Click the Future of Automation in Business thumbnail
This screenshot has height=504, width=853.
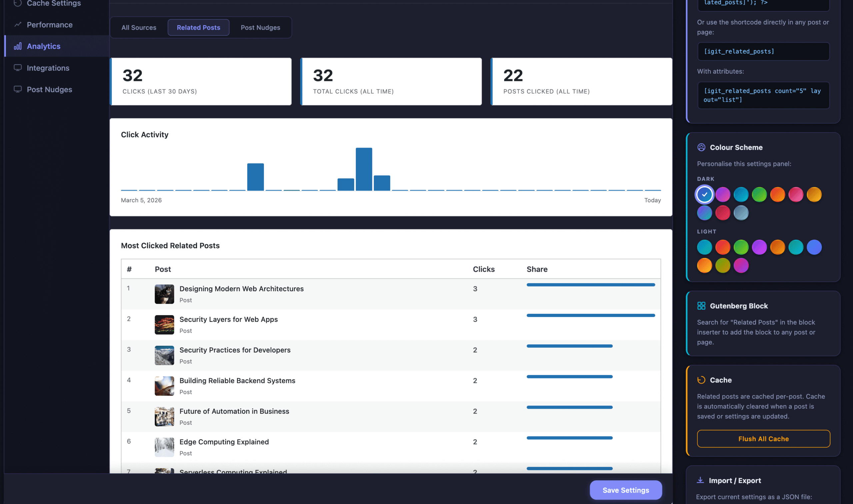pyautogui.click(x=164, y=416)
